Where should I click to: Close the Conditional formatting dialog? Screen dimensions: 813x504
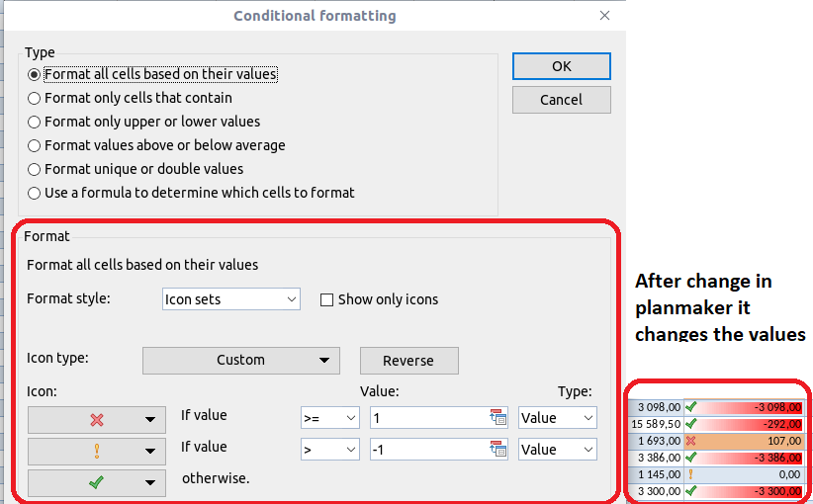604,16
